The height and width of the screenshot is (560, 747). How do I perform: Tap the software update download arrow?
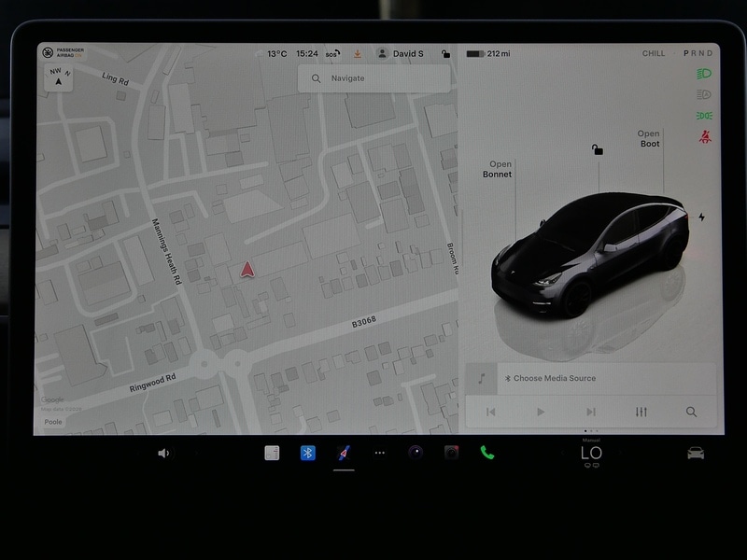358,53
